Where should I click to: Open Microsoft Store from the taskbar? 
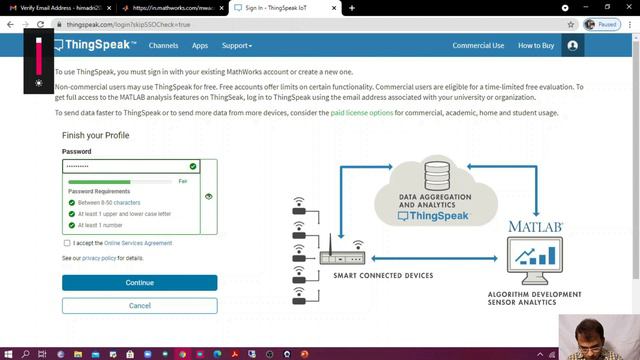130,354
